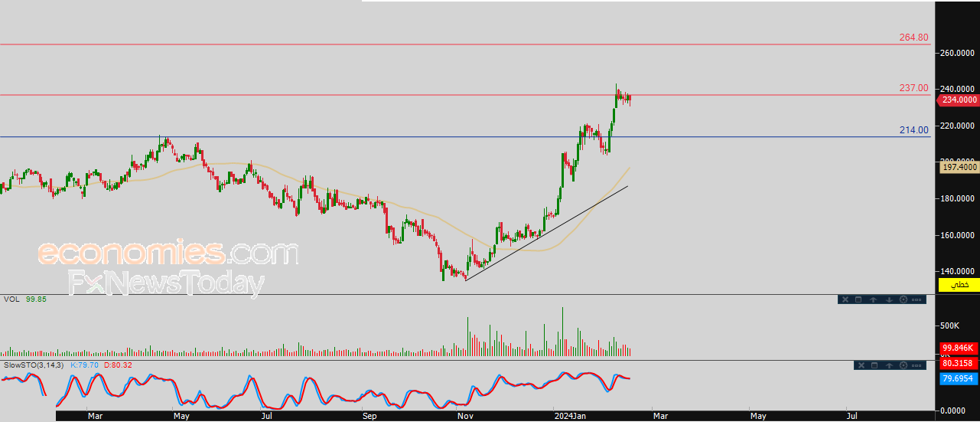The width and height of the screenshot is (980, 422).
Task: Click the 99.846K volume value tag
Action: pos(957,348)
